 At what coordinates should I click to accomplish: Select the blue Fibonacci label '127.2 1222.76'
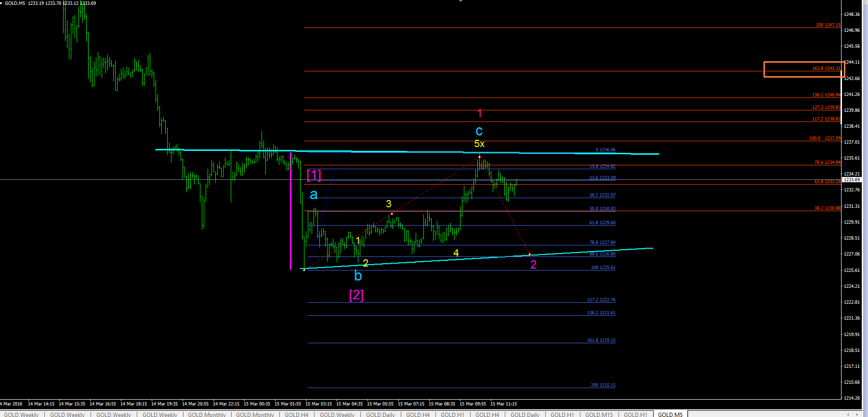pyautogui.click(x=601, y=300)
